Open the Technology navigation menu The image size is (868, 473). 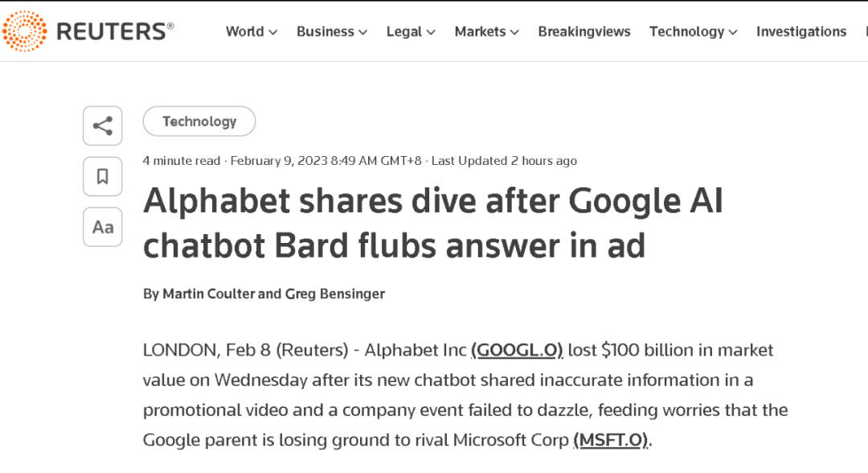tap(693, 31)
